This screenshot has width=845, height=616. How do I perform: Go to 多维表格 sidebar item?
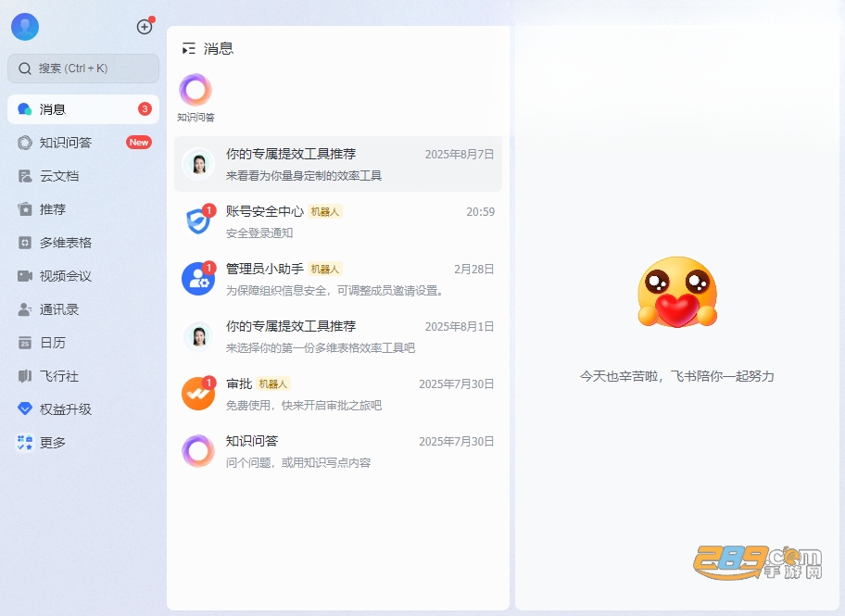pyautogui.click(x=83, y=243)
